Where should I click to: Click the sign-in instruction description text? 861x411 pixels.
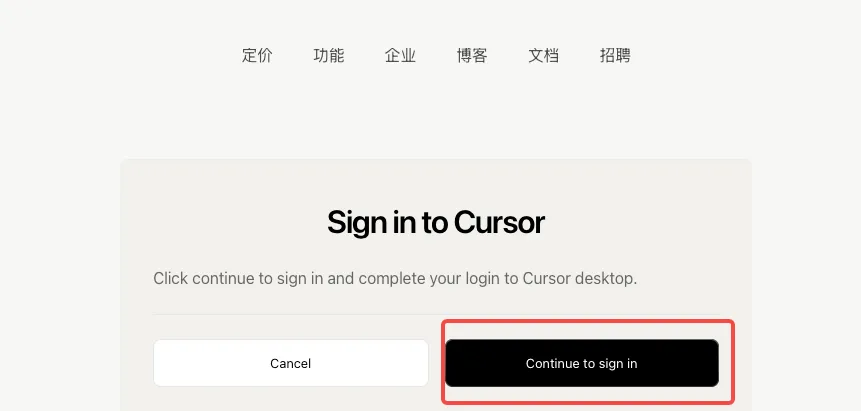click(395, 279)
